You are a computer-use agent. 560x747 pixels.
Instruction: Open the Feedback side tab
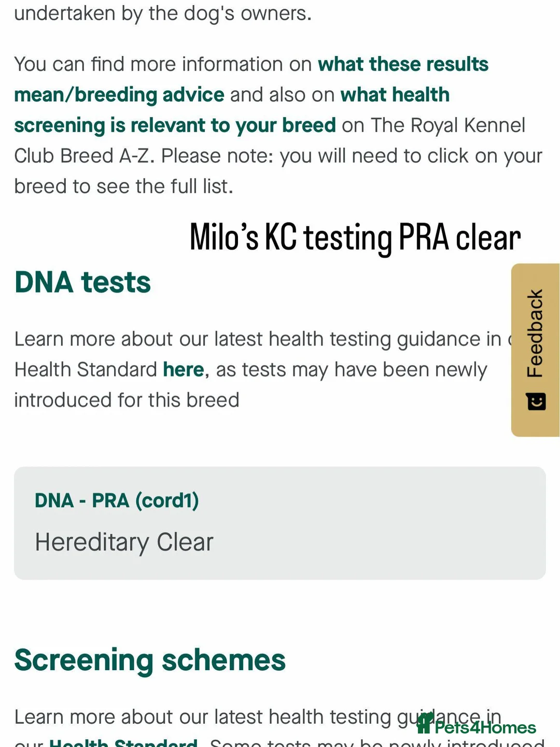tap(535, 350)
